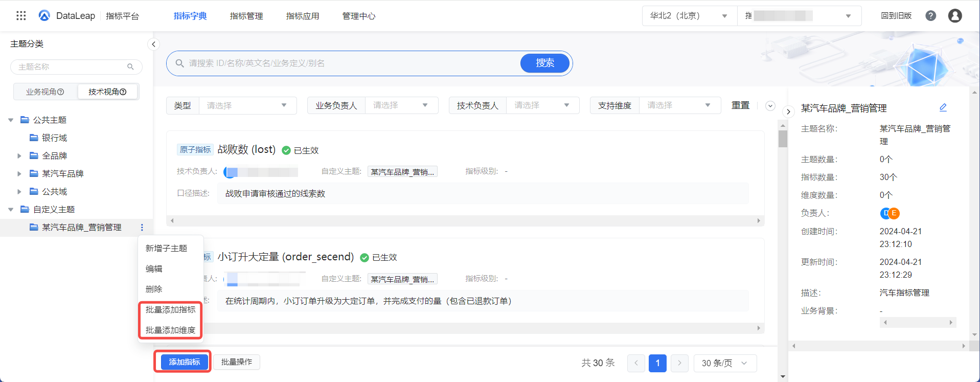The height and width of the screenshot is (382, 980).
Task: Expand the 某汽车品牌 tree node
Action: click(19, 174)
